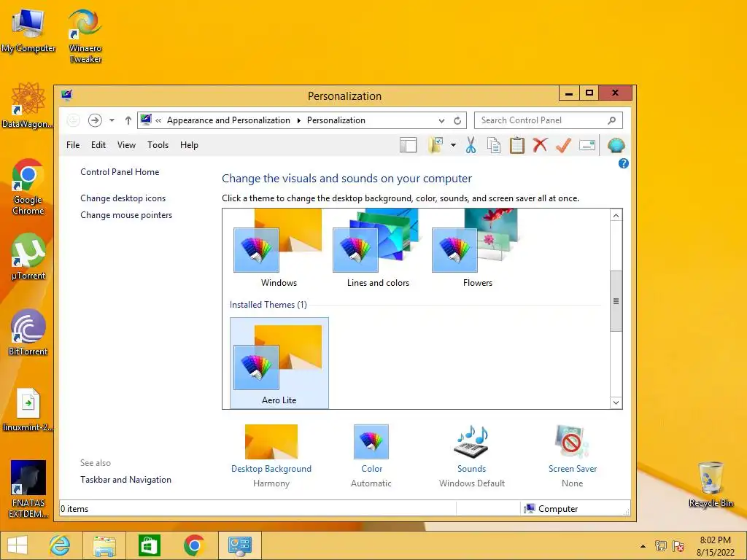Viewport: 747px width, 560px height.
Task: Open the Tools menu
Action: pyautogui.click(x=158, y=145)
